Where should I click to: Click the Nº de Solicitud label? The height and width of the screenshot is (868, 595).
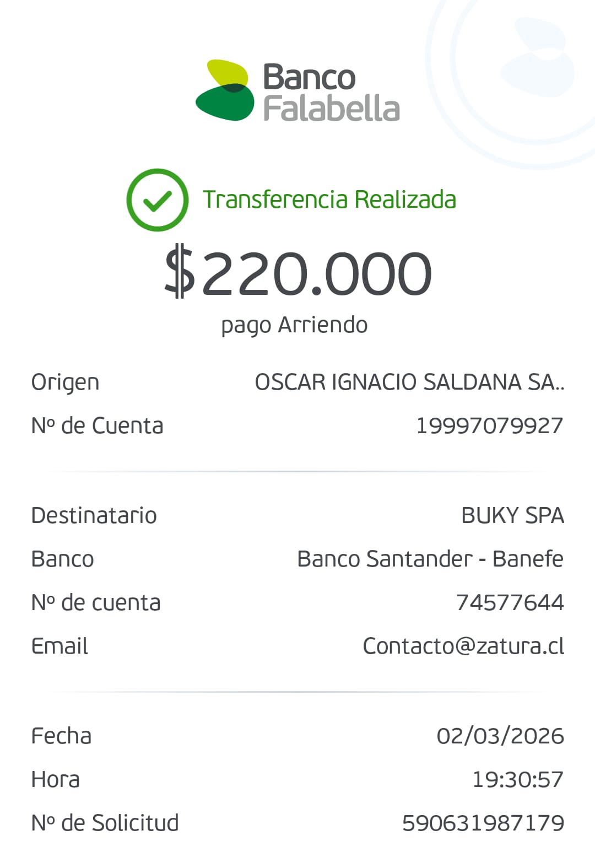[x=105, y=823]
